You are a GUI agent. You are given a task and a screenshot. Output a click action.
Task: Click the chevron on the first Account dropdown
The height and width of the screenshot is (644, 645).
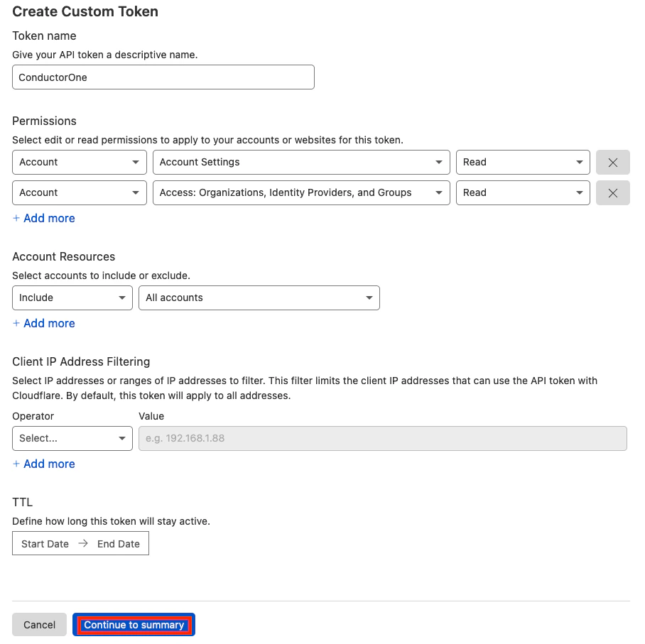tap(136, 162)
